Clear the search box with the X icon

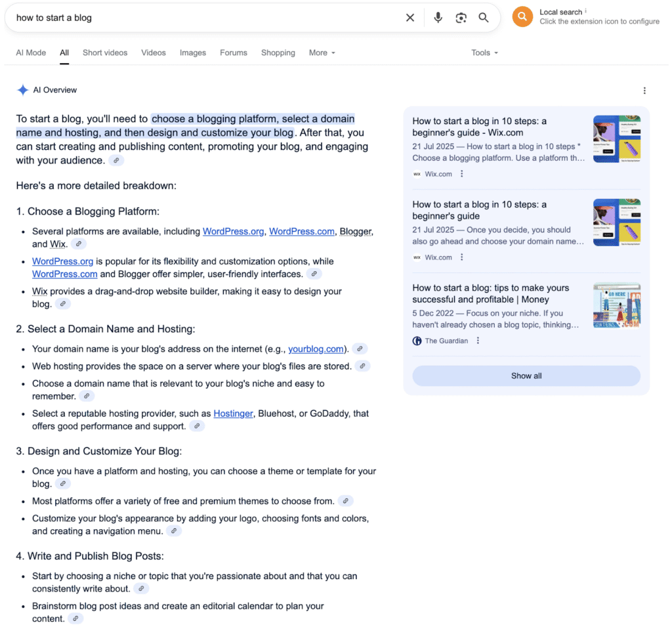point(409,18)
